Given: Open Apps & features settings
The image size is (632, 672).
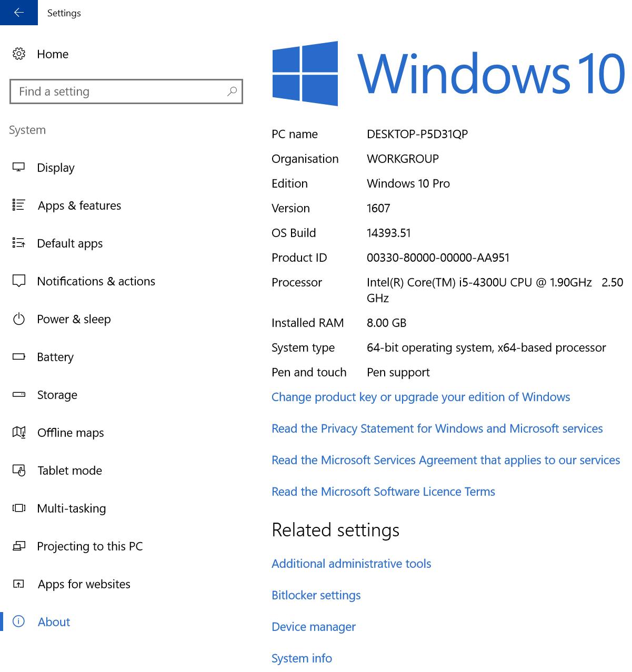Looking at the screenshot, I should pos(79,206).
